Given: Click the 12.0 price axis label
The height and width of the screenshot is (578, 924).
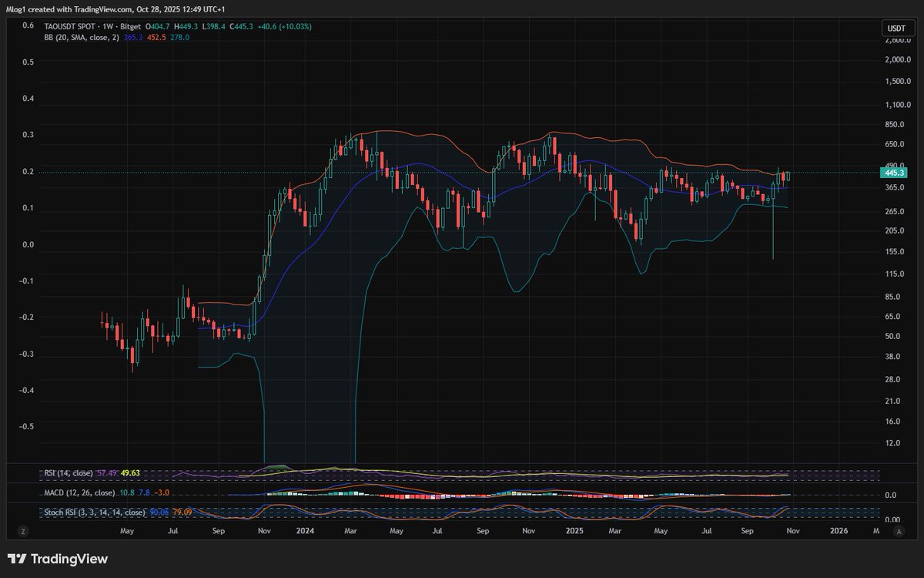Looking at the screenshot, I should [892, 443].
